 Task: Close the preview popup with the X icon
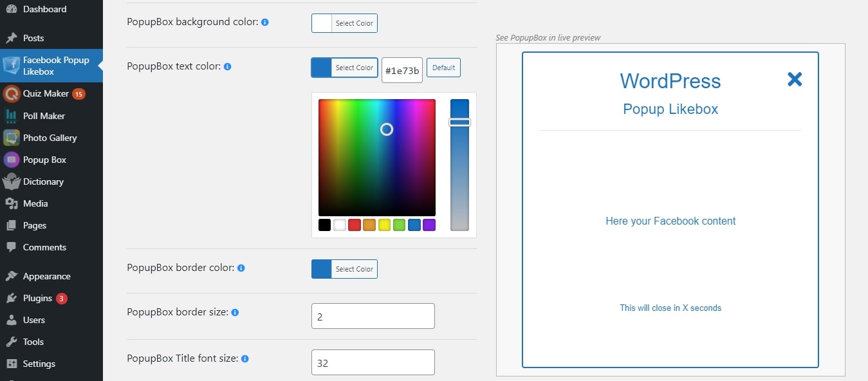[x=795, y=79]
